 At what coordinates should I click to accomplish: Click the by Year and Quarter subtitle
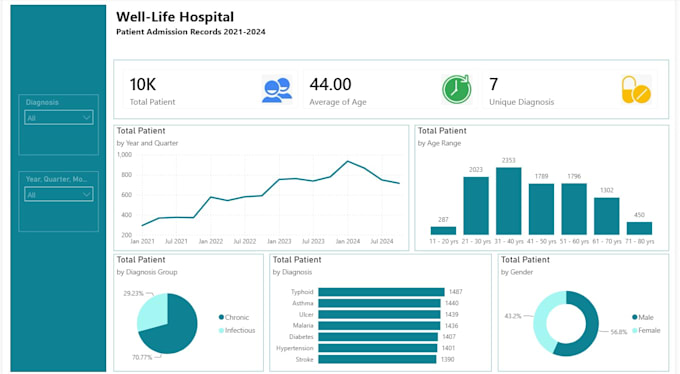point(147,143)
